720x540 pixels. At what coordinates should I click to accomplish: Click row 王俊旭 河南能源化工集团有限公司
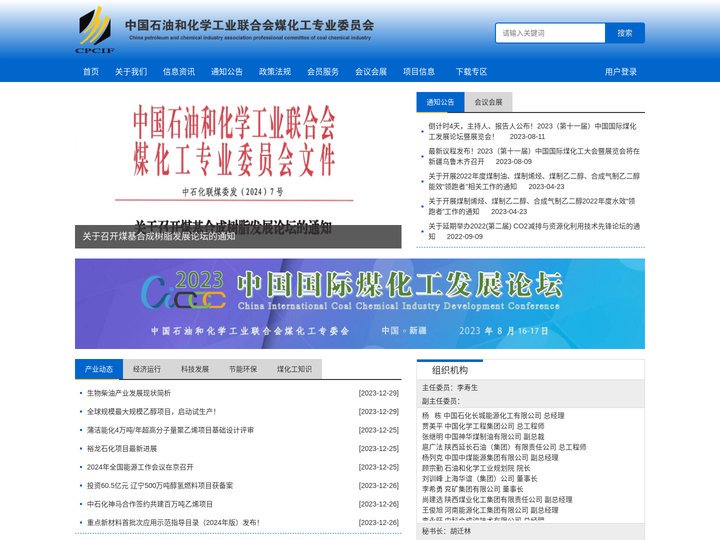click(490, 510)
